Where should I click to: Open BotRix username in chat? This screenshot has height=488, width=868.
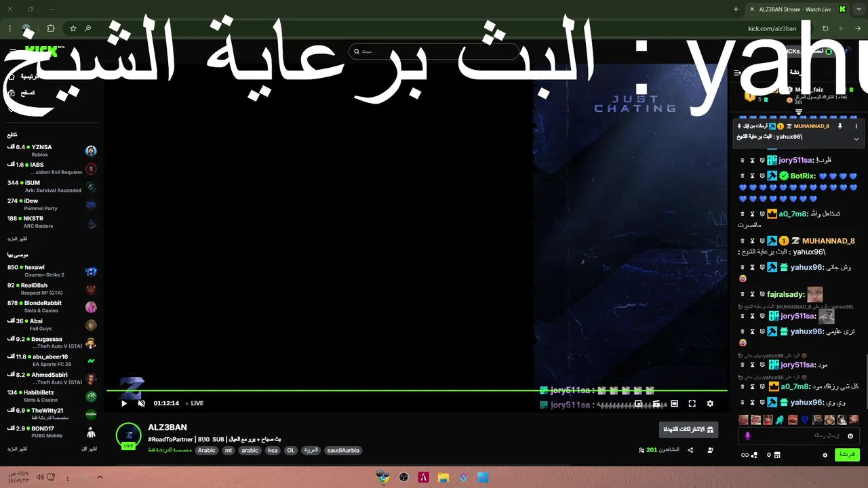click(803, 176)
